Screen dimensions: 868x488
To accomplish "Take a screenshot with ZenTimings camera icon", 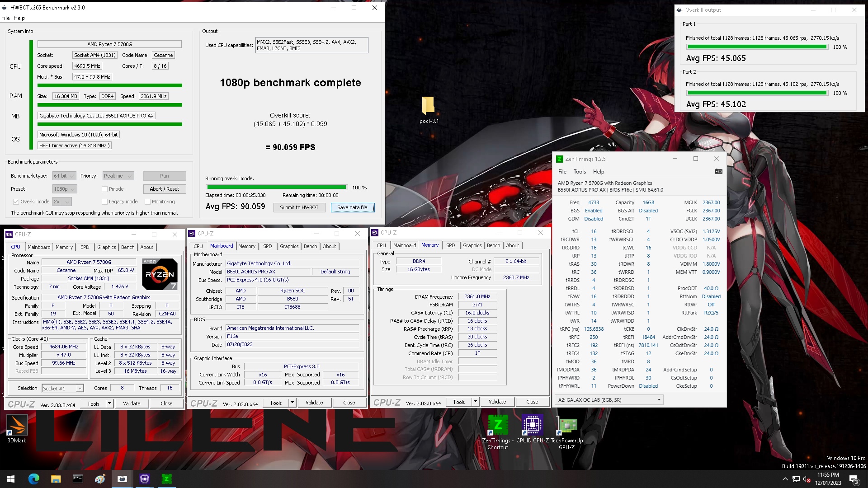I will pos(718,172).
